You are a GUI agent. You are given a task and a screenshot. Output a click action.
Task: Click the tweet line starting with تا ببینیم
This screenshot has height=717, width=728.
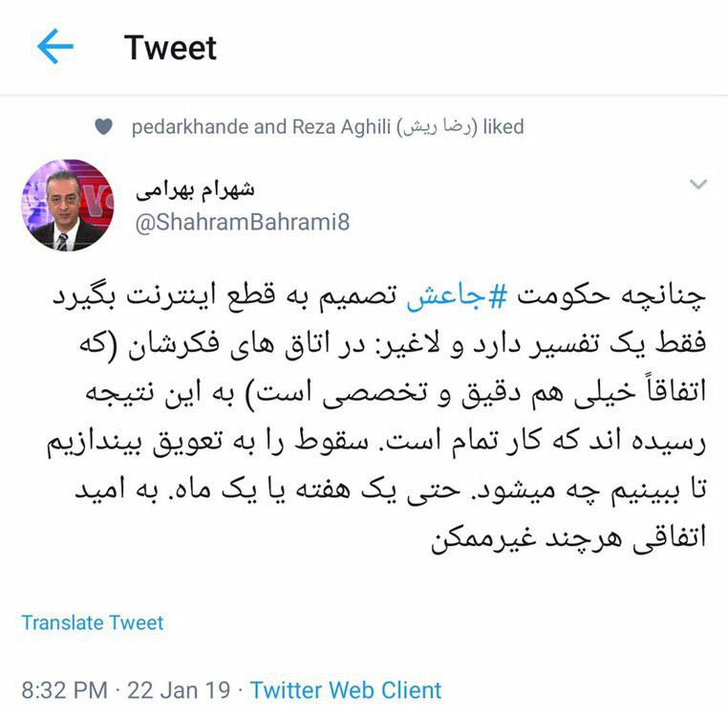(x=391, y=490)
